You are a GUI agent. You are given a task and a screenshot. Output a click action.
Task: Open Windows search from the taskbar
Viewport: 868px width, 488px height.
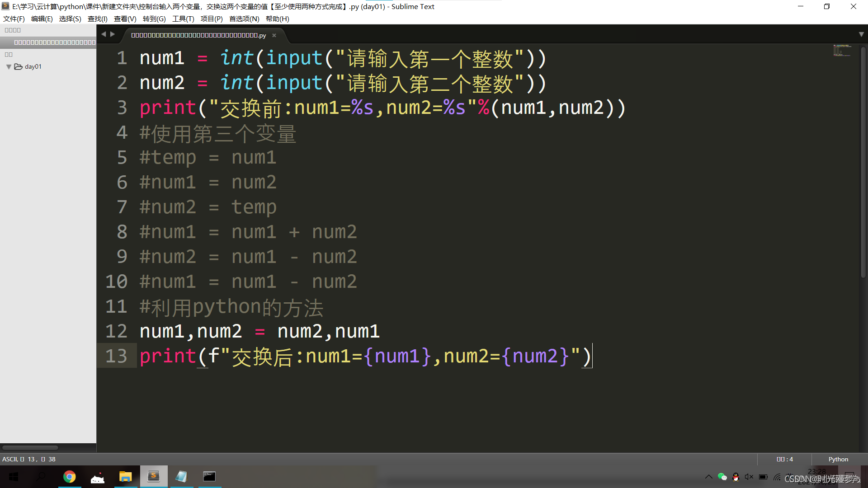[41, 477]
